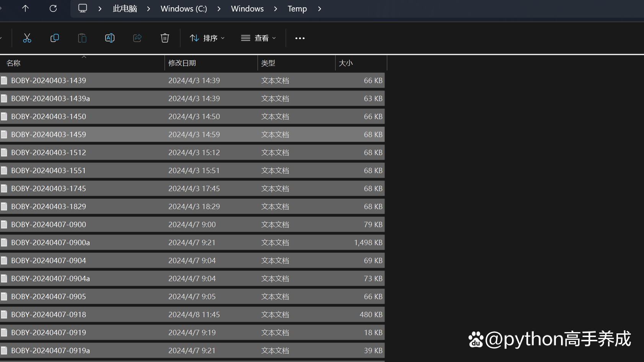The image size is (644, 362).
Task: Open the three-dot more options menu
Action: [x=300, y=38]
